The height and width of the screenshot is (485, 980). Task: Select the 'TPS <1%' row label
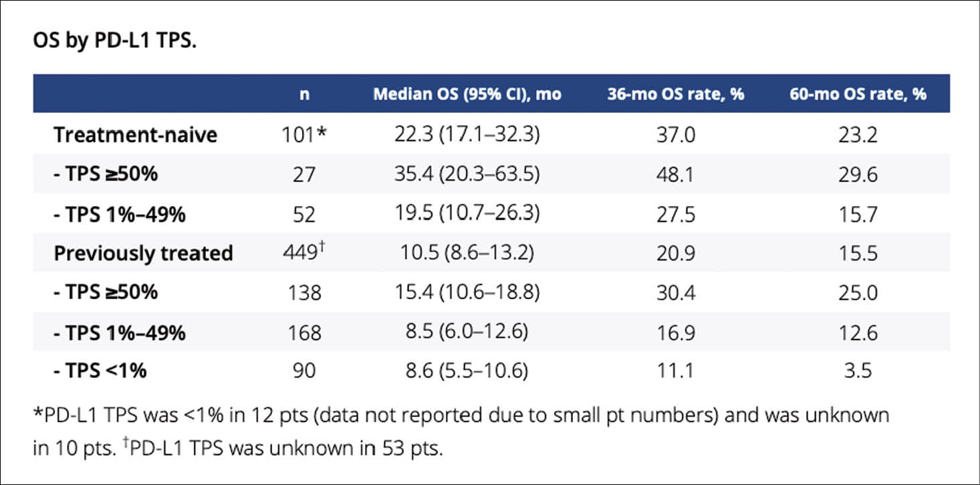tap(100, 371)
